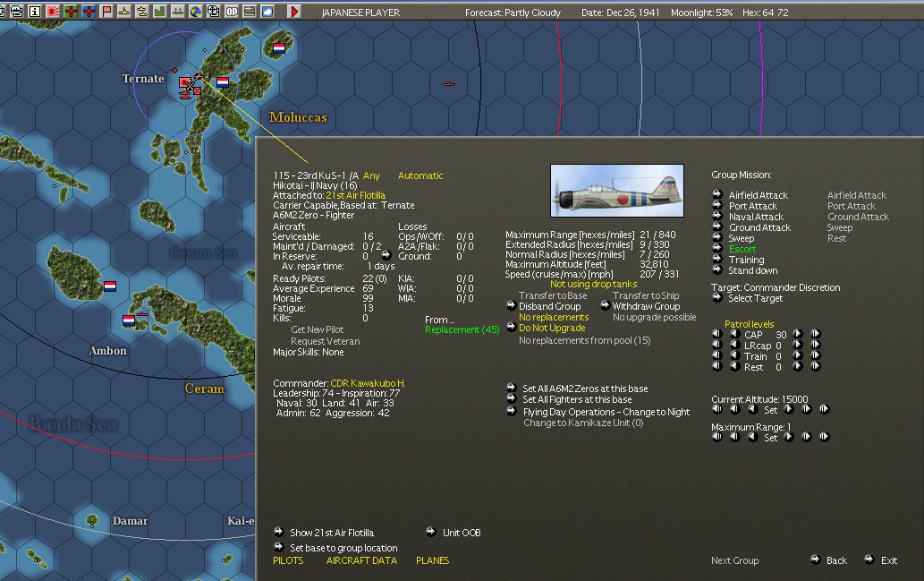Click the Exit button
924x581 pixels.
coord(888,560)
